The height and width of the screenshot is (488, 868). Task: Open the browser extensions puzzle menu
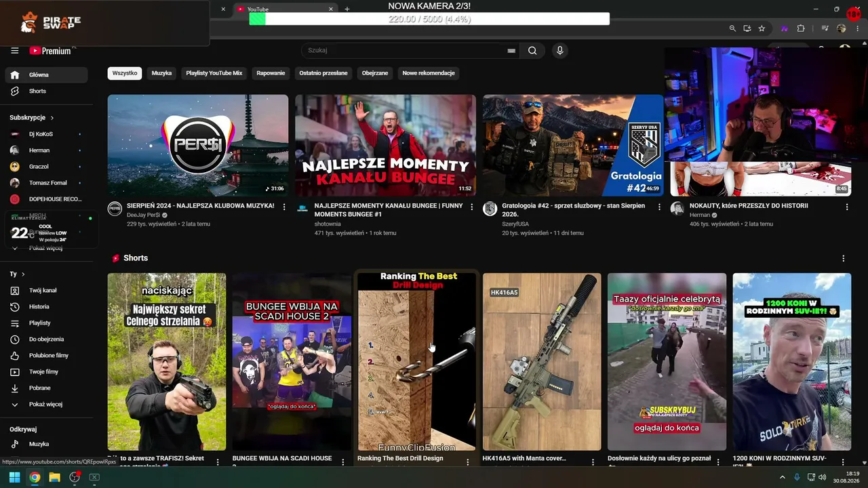[x=801, y=28]
